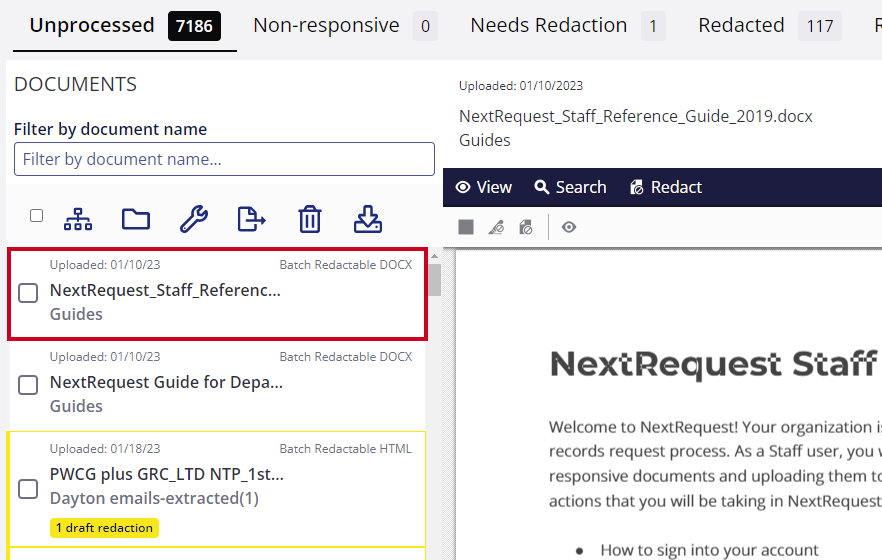This screenshot has height=560, width=882.
Task: Open NextRequest_Staff_Referenc... document in list
Action: pyautogui.click(x=165, y=290)
